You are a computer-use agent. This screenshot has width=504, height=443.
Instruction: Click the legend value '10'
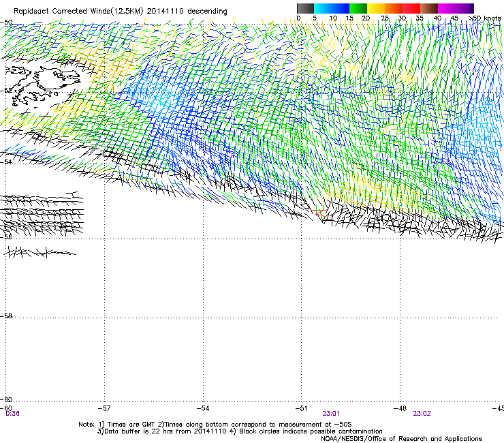click(x=333, y=18)
